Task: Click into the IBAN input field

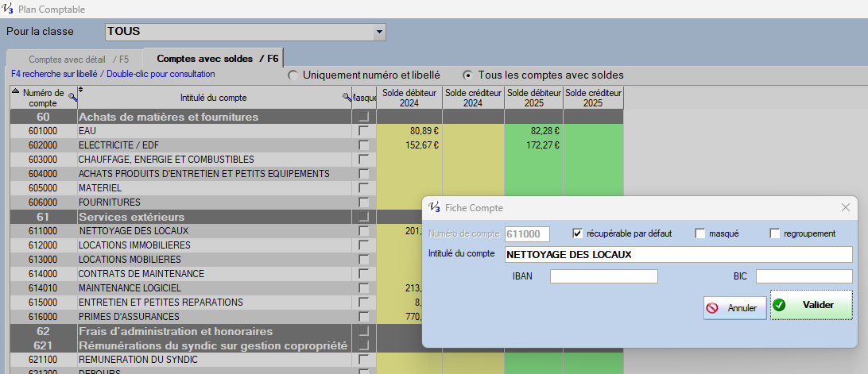Action: 603,276
